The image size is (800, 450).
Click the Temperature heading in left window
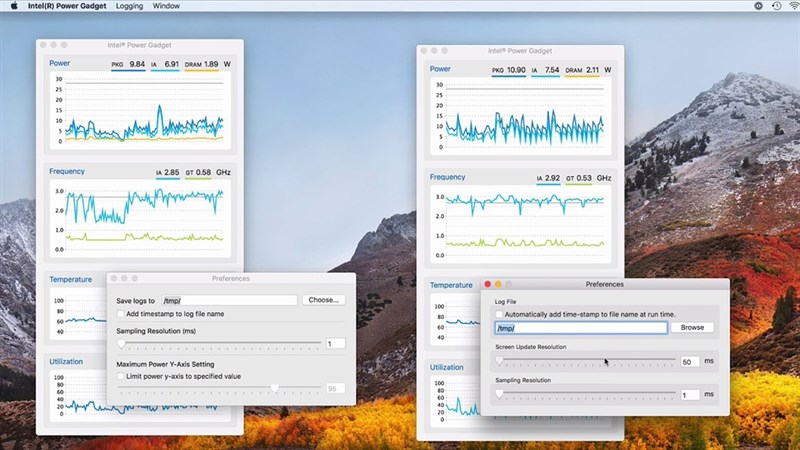(x=70, y=280)
